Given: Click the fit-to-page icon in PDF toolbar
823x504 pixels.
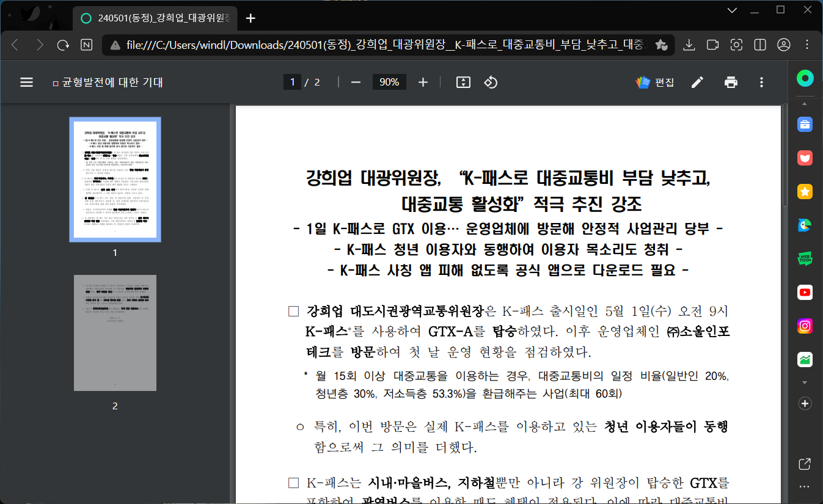Looking at the screenshot, I should click(463, 82).
